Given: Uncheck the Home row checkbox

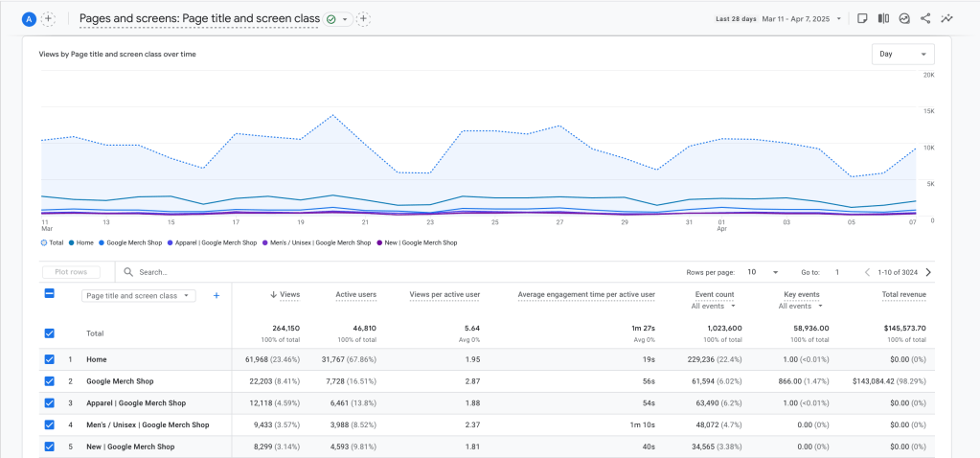Looking at the screenshot, I should [50, 359].
